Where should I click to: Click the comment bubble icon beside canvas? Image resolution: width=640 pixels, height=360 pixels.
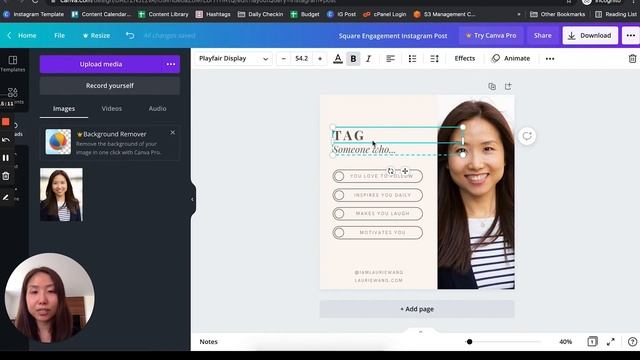click(527, 136)
